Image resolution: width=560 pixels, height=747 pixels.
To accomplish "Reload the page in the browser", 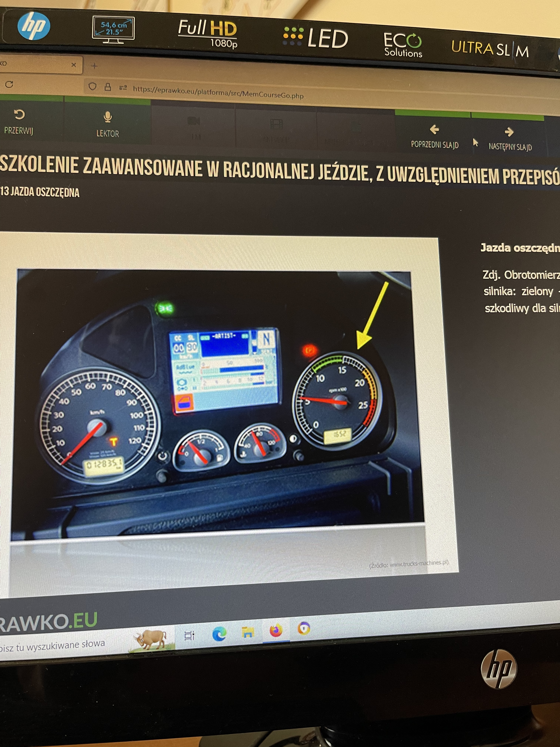I will coord(9,84).
